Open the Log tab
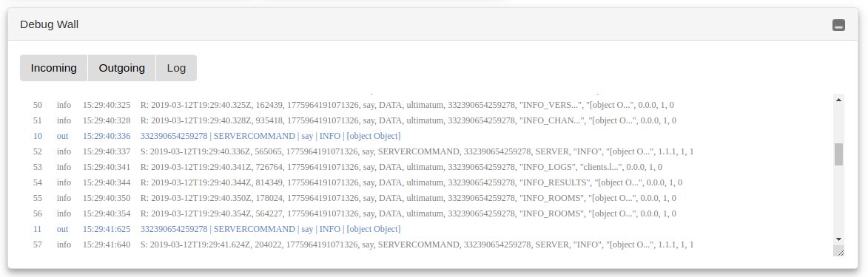This screenshot has width=868, height=277. (177, 68)
